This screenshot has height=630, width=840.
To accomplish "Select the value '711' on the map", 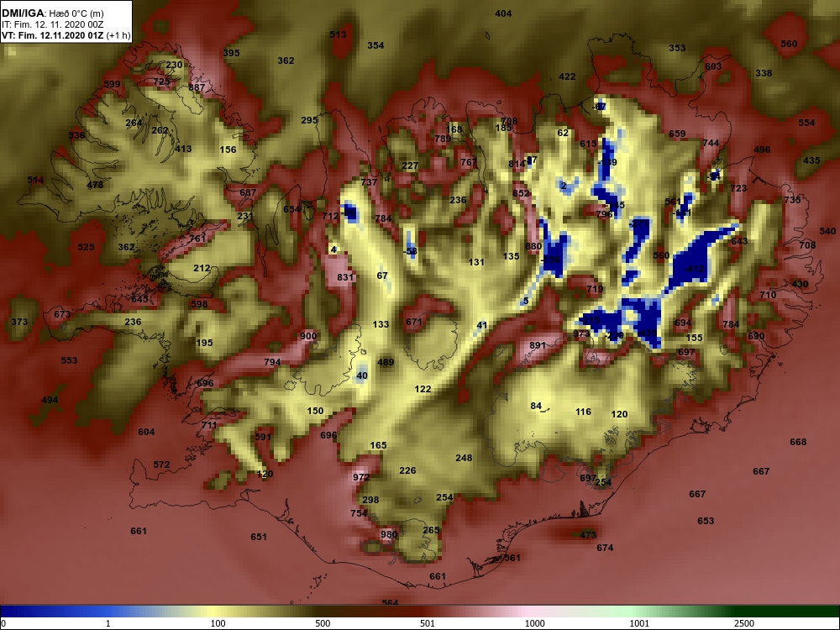I will [209, 425].
